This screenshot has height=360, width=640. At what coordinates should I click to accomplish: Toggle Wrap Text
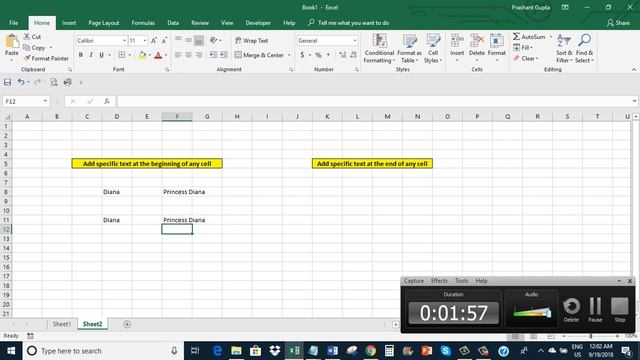click(251, 40)
